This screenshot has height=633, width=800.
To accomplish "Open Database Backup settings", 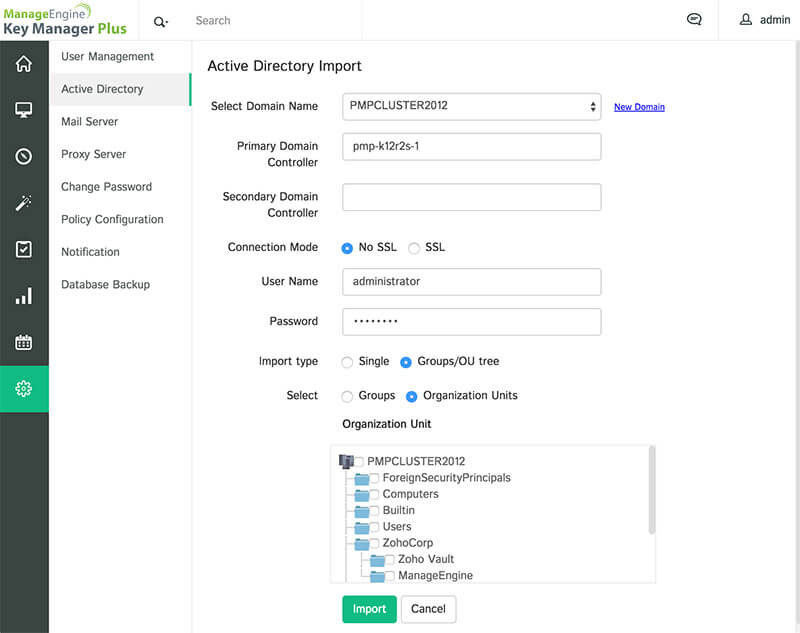I will point(106,285).
